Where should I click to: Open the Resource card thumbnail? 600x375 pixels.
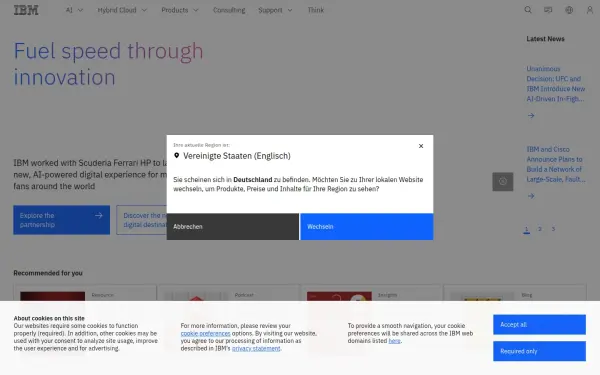point(52,297)
